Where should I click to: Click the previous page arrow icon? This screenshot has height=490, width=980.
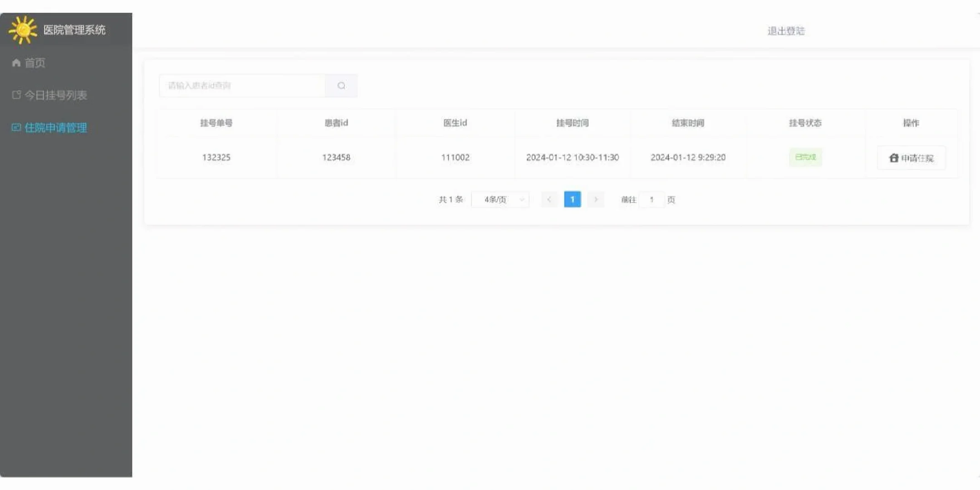(549, 199)
